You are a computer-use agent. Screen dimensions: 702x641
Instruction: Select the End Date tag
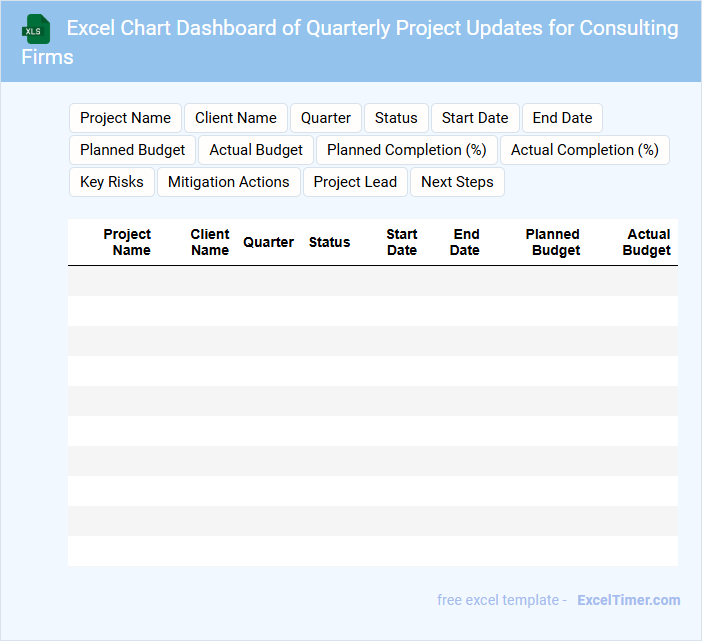(x=562, y=118)
